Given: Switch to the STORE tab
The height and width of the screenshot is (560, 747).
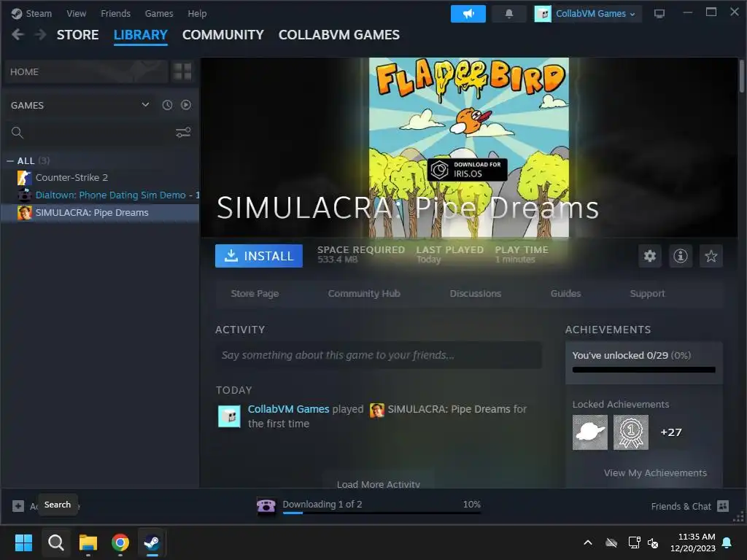Looking at the screenshot, I should click(x=77, y=35).
